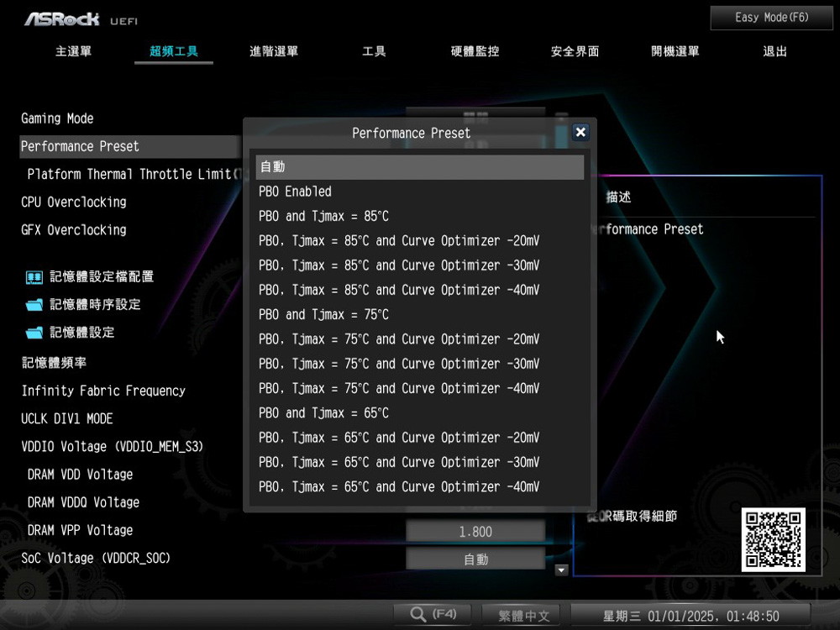Close the Performance Preset popup
The height and width of the screenshot is (630, 840).
(580, 133)
